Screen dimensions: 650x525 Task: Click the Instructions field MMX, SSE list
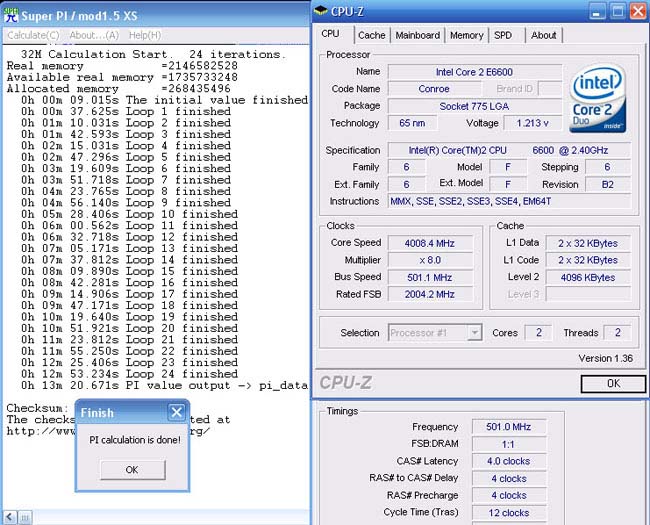pos(509,202)
